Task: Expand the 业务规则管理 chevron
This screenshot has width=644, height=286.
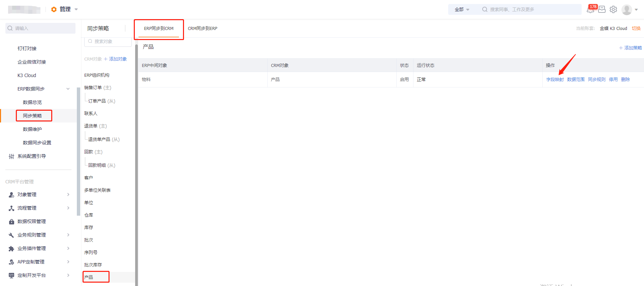Action: (x=68, y=235)
